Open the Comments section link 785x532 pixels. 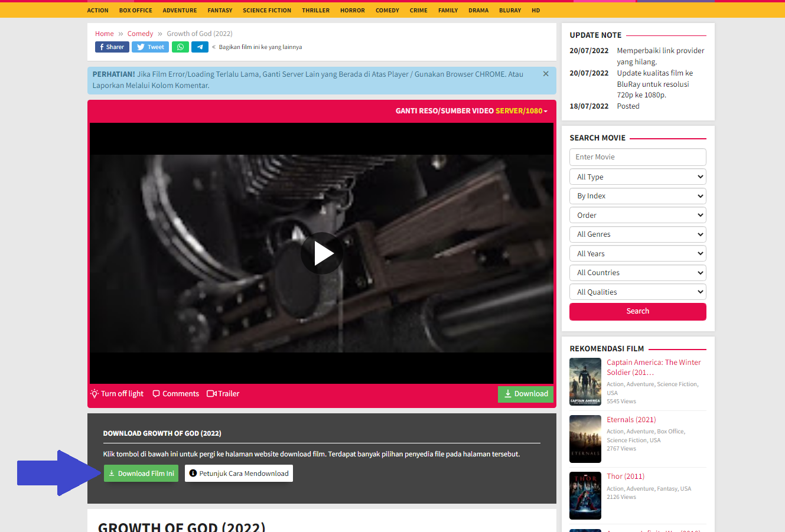click(x=176, y=394)
